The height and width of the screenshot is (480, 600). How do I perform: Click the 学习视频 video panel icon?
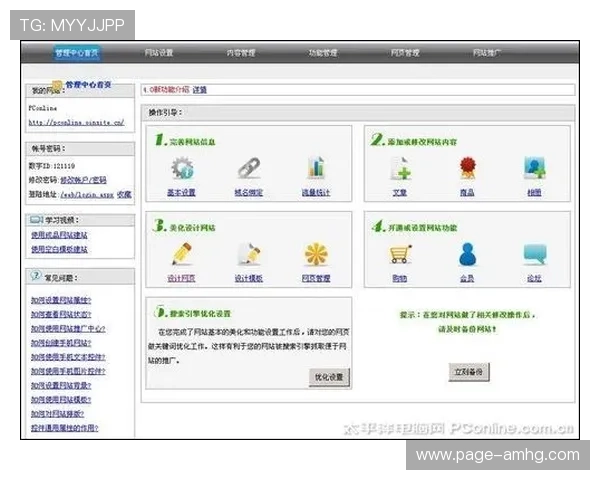(x=36, y=220)
